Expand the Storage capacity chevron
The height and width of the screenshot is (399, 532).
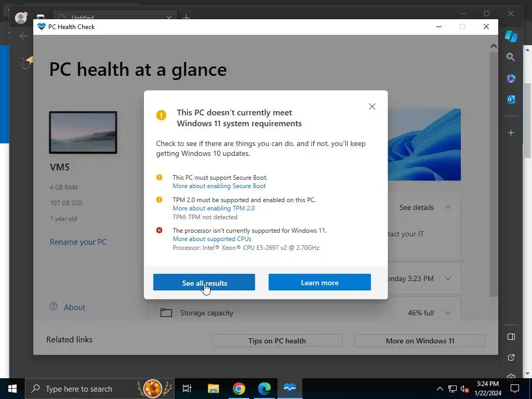tap(448, 313)
